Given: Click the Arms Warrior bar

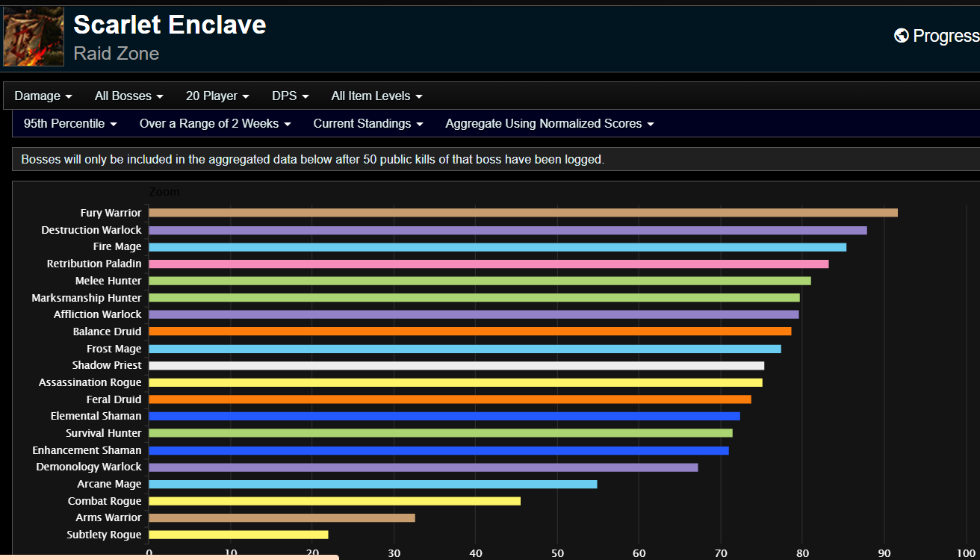Looking at the screenshot, I should click(282, 517).
